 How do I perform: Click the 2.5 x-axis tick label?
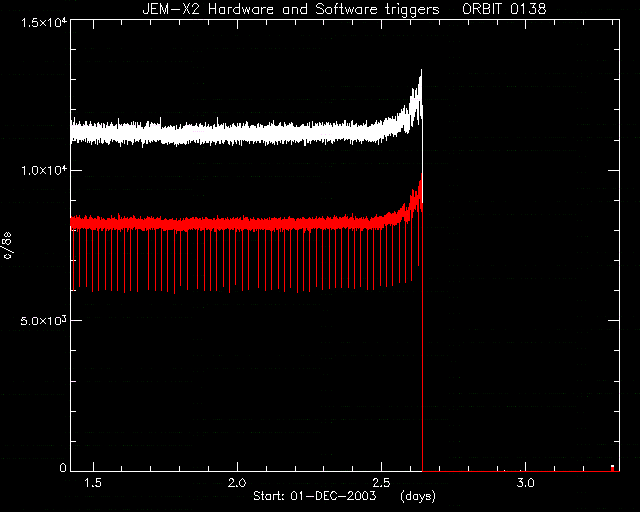pos(381,483)
